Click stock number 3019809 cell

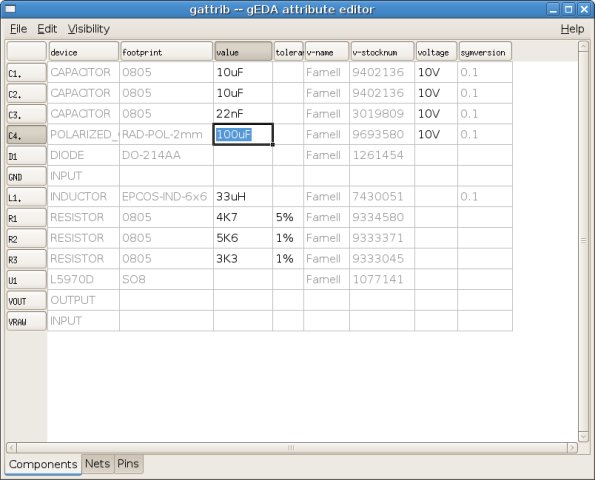click(x=382, y=114)
